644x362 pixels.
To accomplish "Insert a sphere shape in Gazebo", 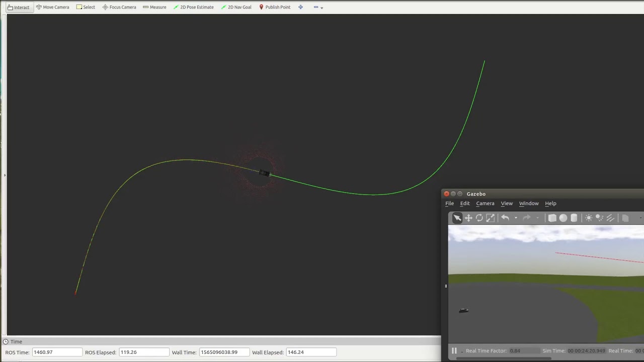I will point(563,218).
